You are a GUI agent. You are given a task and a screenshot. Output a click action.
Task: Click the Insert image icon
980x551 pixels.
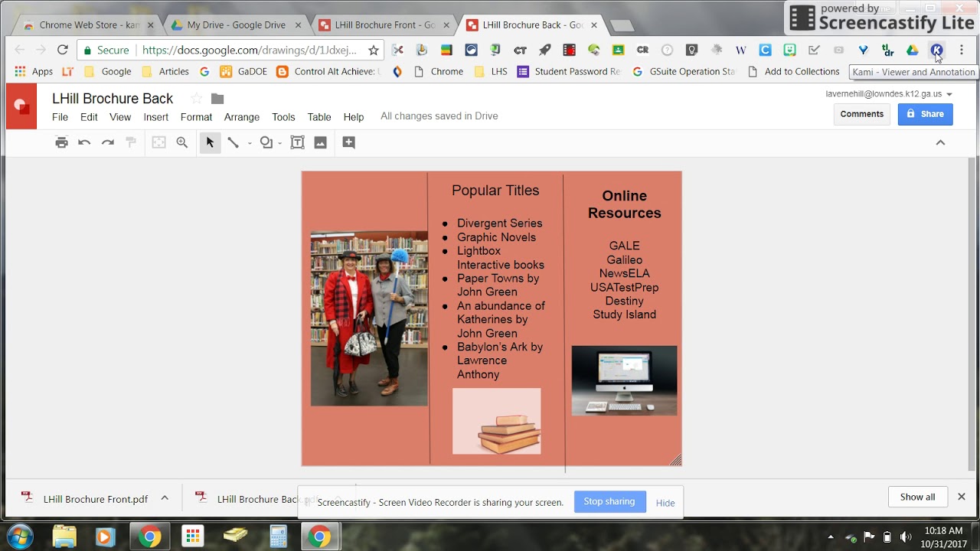[321, 142]
